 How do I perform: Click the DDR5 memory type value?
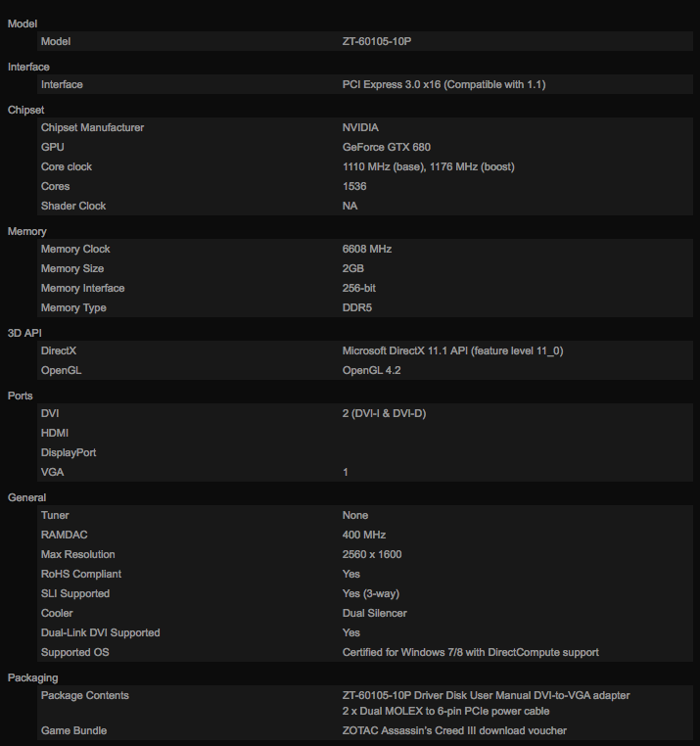pos(356,308)
